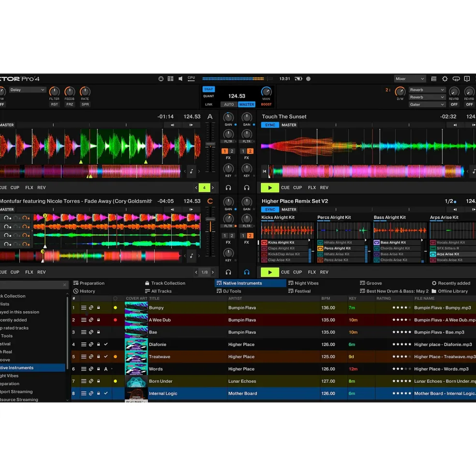Open the first Reverb effect dropdown
476x476 pixels.
point(427,90)
